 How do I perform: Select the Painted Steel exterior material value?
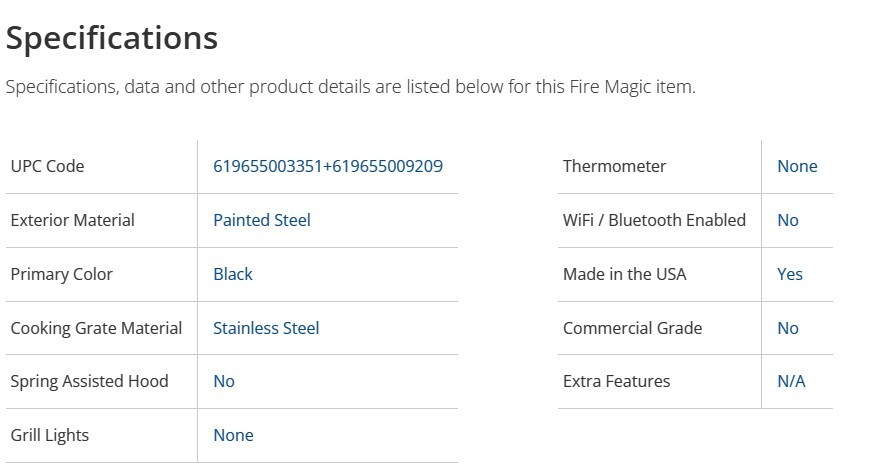pos(261,220)
